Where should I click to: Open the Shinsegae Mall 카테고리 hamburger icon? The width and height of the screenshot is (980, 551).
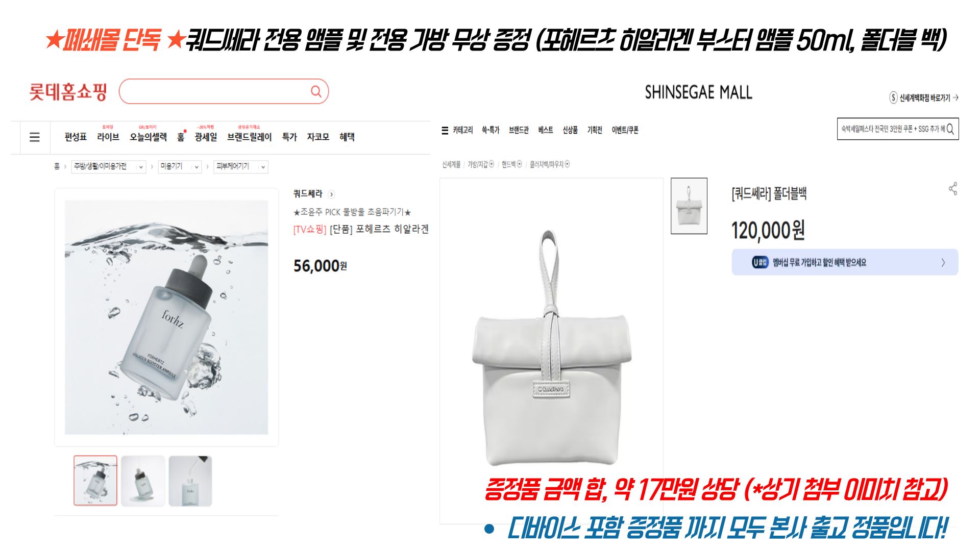pos(445,131)
